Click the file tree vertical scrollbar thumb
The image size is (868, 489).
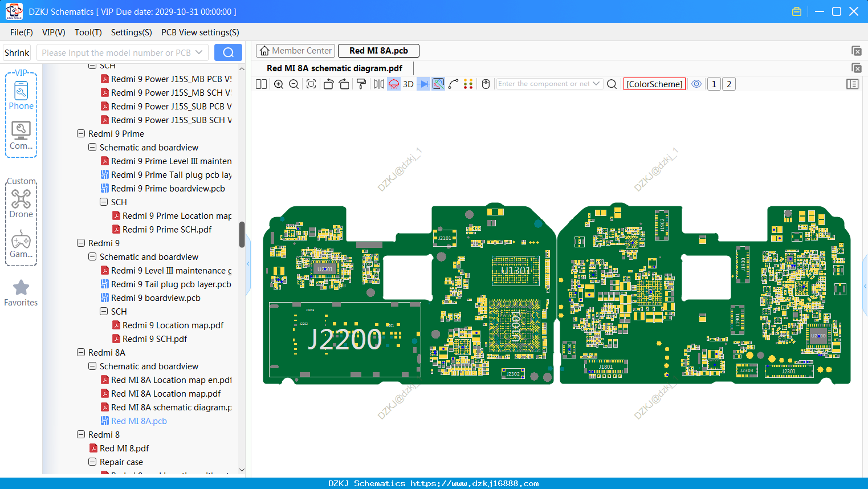(242, 234)
